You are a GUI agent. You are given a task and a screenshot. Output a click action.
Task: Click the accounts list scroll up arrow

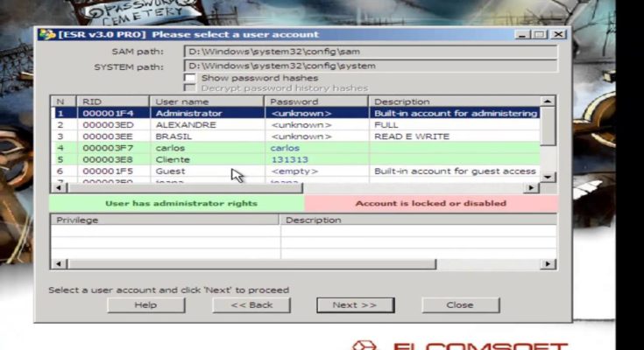[x=548, y=101]
